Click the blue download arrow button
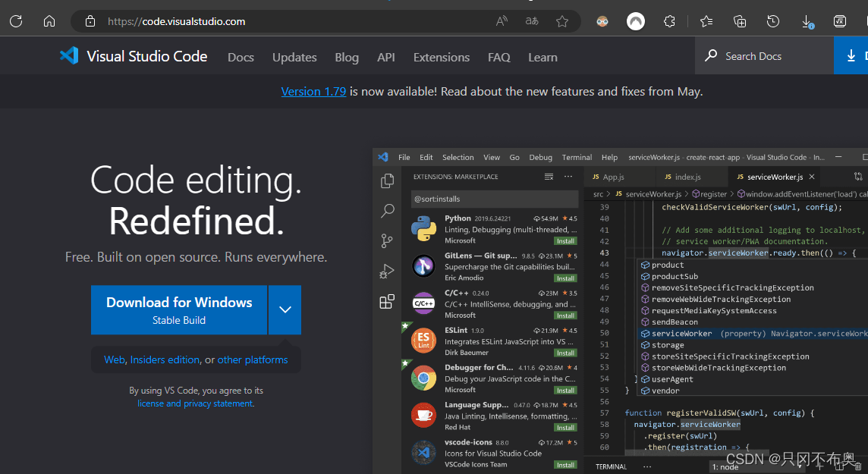 (851, 55)
